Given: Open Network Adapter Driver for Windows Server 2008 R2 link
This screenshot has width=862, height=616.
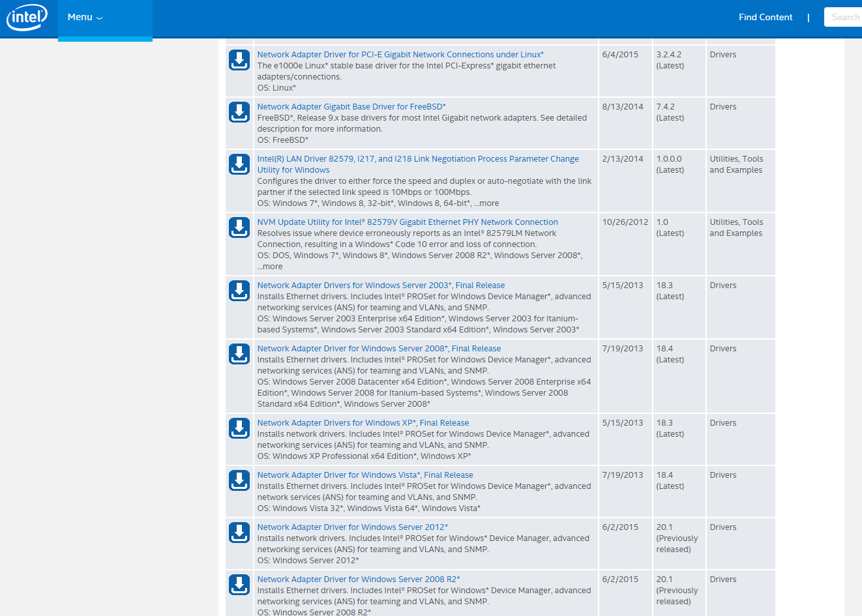Looking at the screenshot, I should tap(359, 579).
